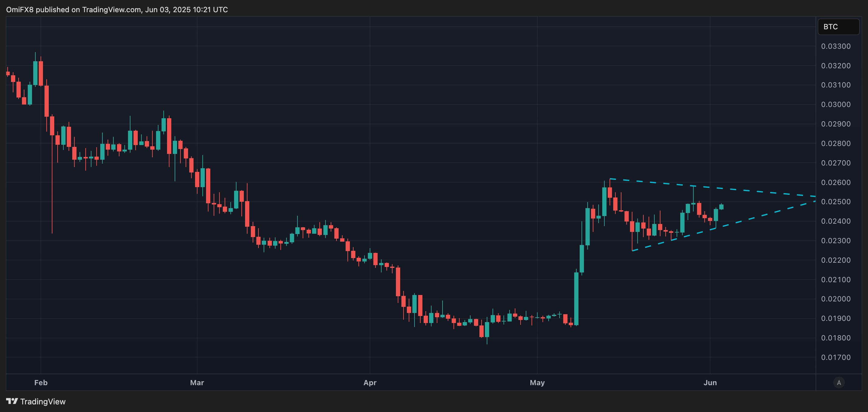868x412 pixels.
Task: Toggle the auto-scale "A" button
Action: (x=839, y=382)
